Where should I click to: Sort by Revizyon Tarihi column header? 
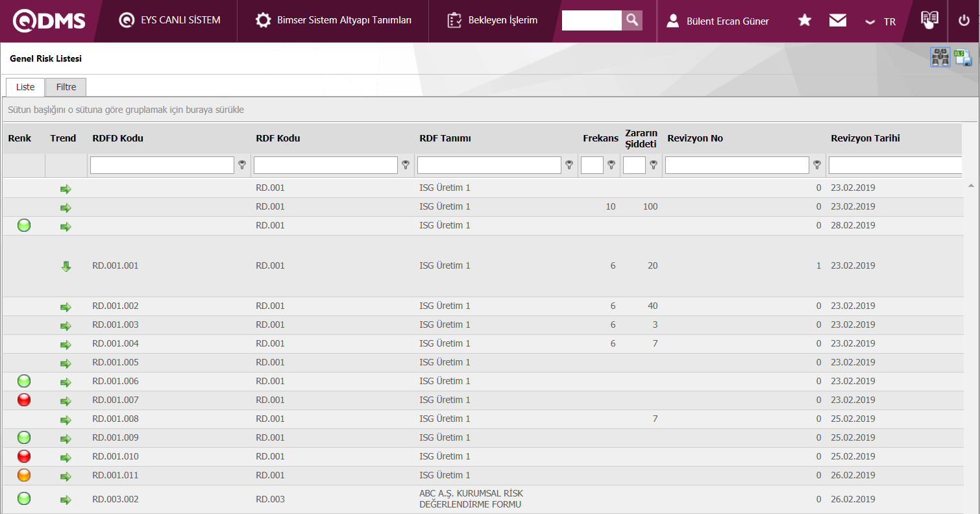pos(865,138)
